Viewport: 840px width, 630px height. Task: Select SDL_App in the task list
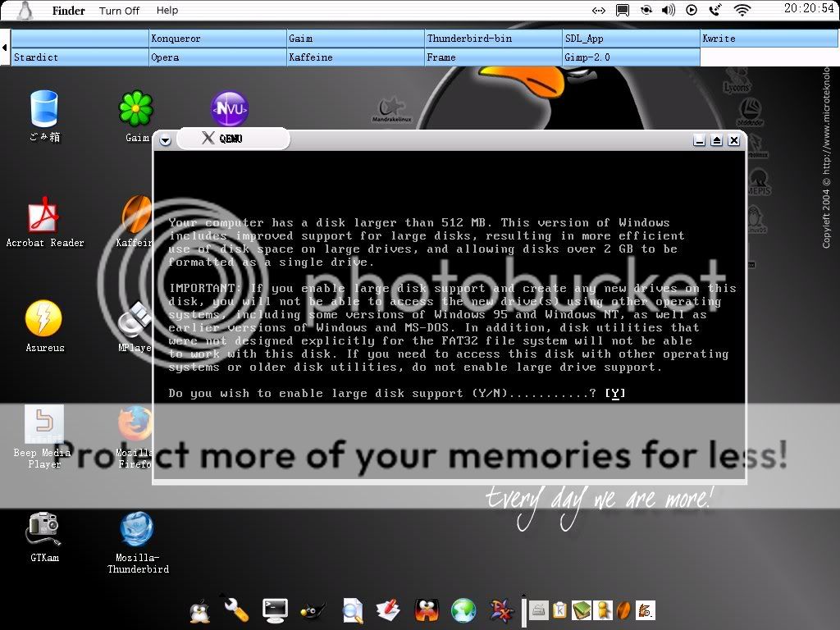[631, 39]
